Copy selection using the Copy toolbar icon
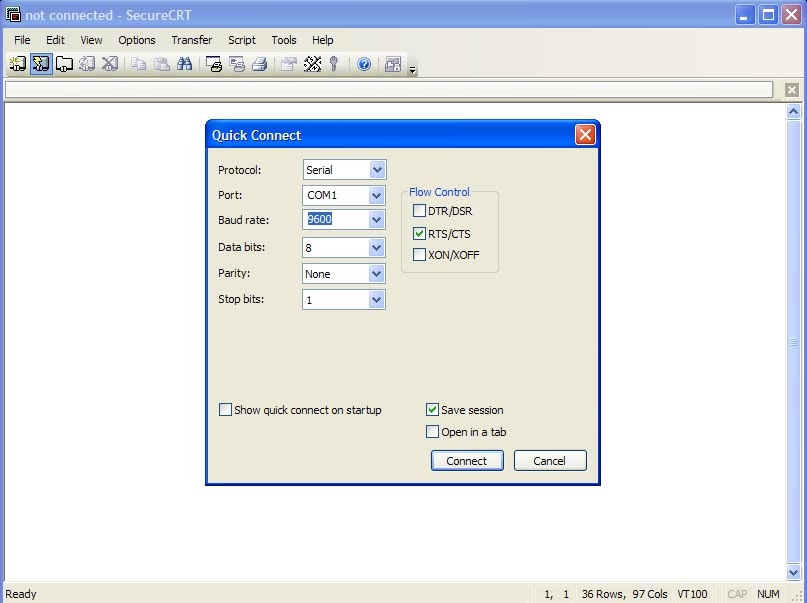 (137, 63)
